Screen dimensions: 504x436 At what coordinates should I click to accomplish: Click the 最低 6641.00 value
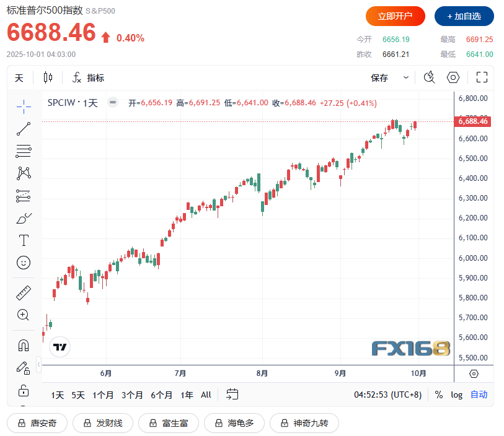[x=480, y=54]
